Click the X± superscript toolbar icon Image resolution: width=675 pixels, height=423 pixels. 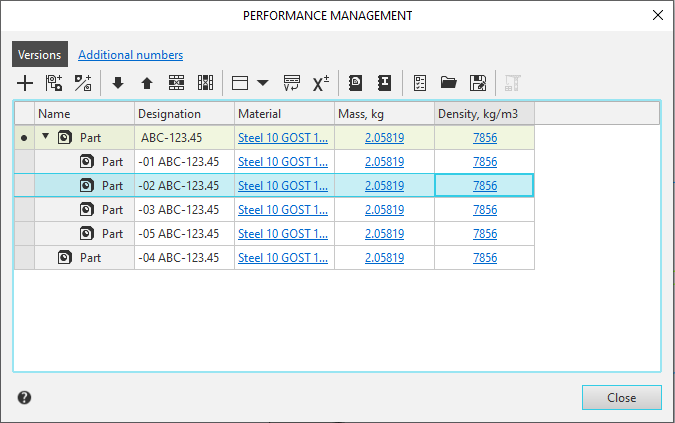point(321,84)
